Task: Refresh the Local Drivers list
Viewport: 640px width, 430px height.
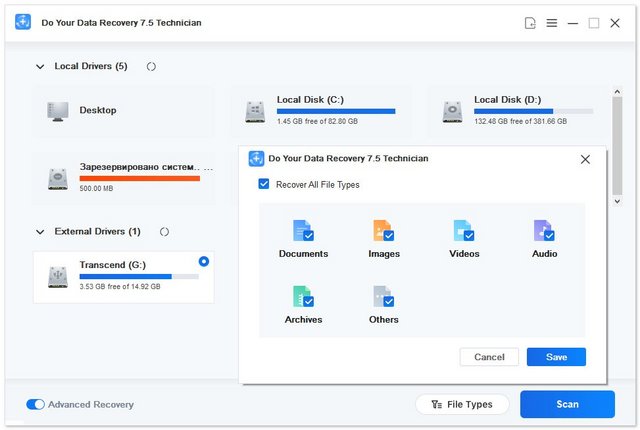Action: point(151,66)
